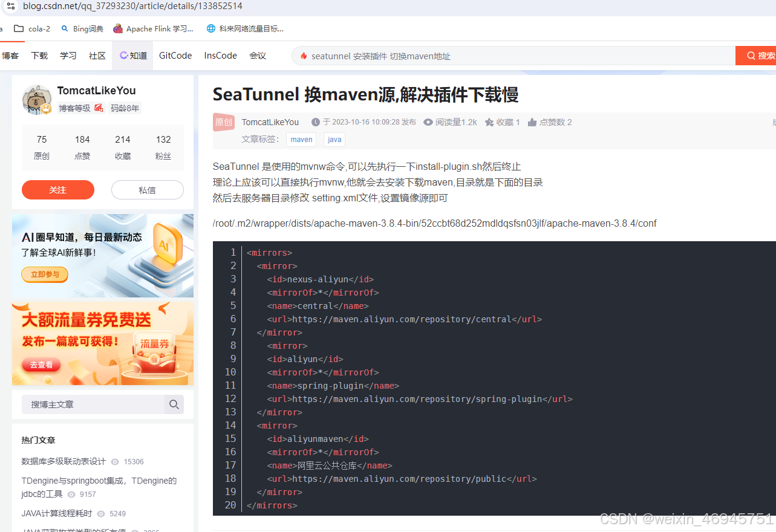Click TomcatLikeYou avatar image
Image resolution: width=776 pixels, height=532 pixels.
click(37, 100)
